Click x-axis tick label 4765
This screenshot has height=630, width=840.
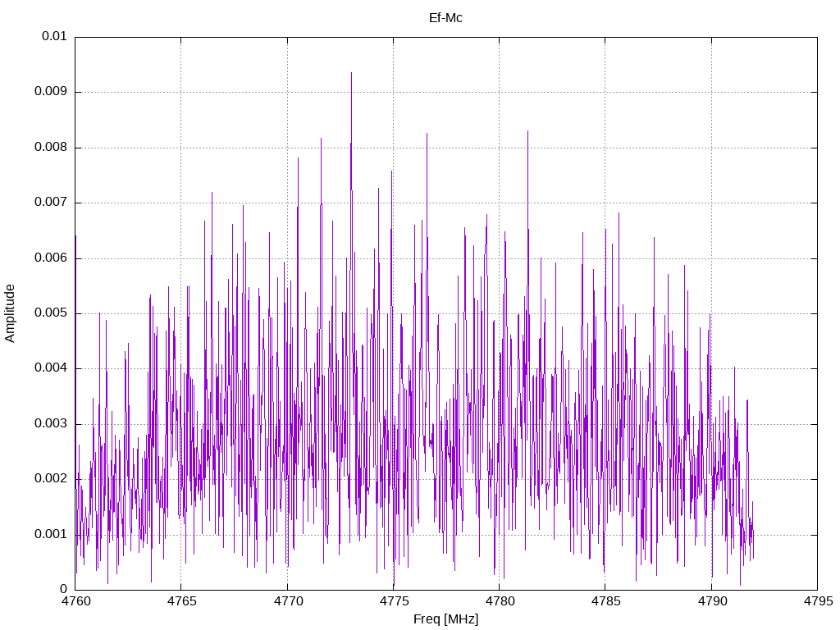click(x=181, y=601)
